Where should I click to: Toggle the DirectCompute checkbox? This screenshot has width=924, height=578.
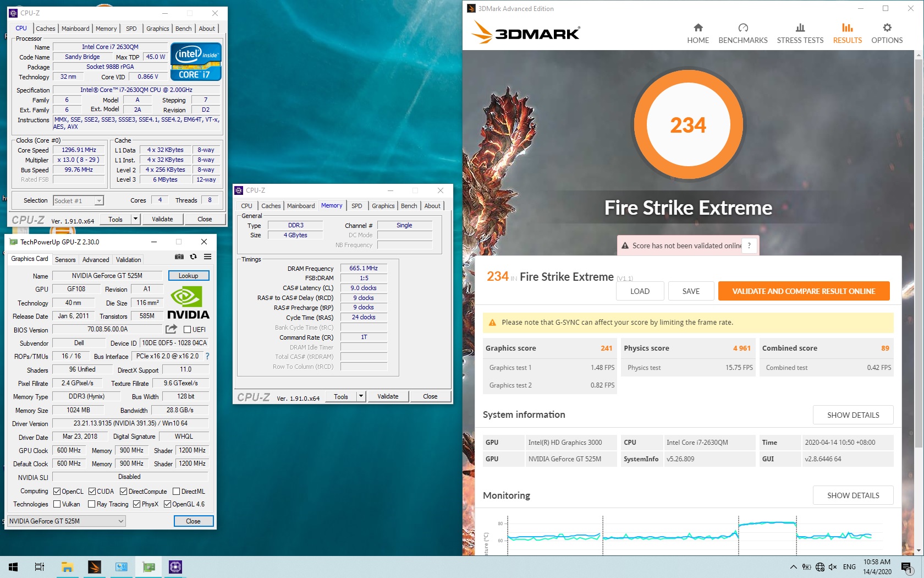pos(123,491)
